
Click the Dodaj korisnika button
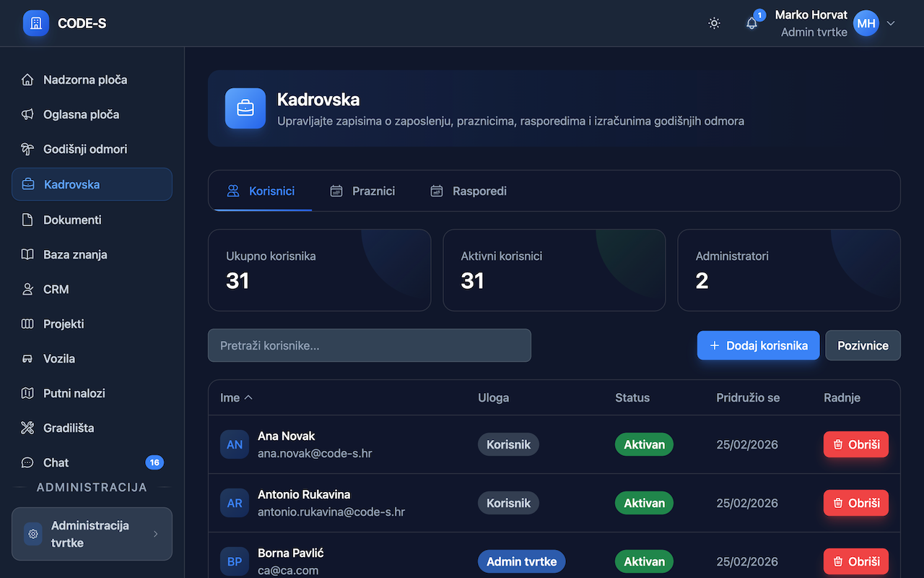click(758, 345)
